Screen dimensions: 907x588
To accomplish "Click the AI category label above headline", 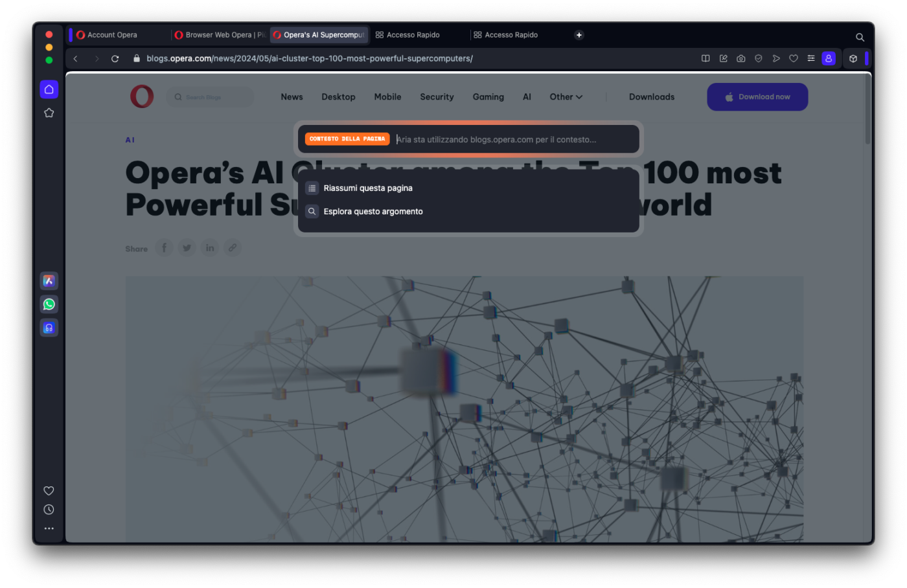I will coord(130,140).
